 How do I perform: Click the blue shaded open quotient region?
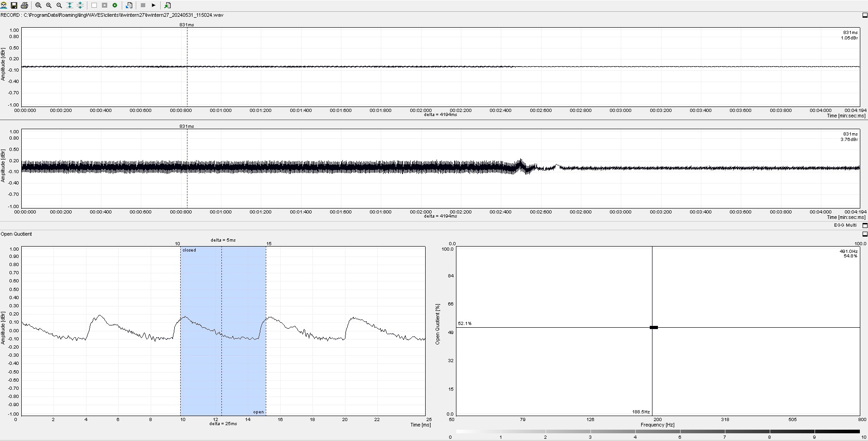click(223, 331)
